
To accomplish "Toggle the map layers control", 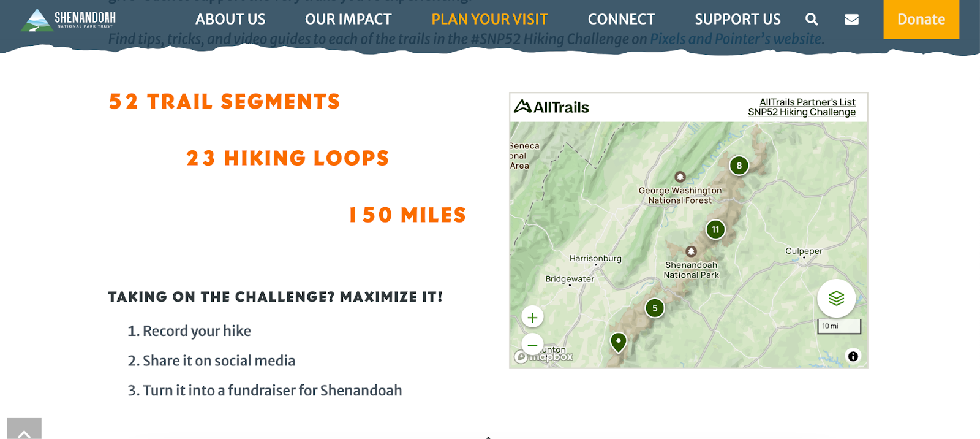I will tap(836, 299).
